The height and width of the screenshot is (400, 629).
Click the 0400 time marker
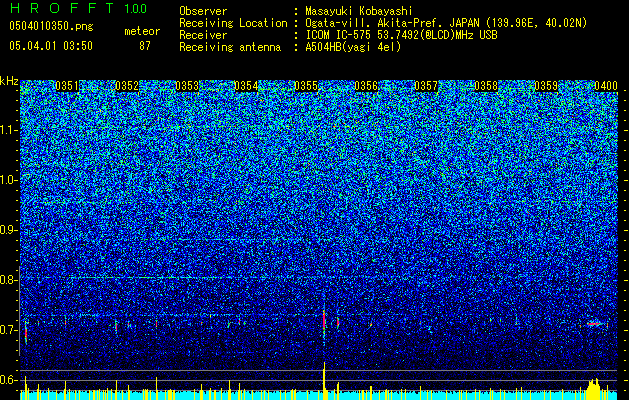pos(606,86)
